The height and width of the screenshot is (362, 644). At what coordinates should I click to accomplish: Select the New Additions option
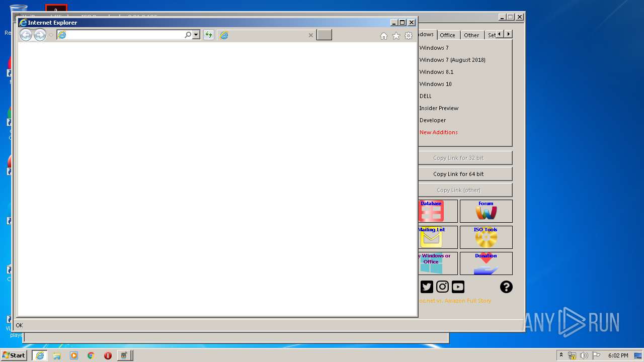click(438, 132)
